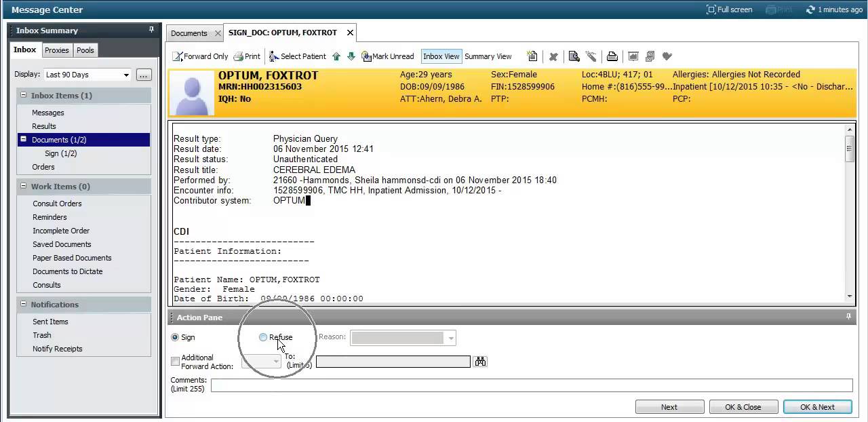Image resolution: width=868 pixels, height=422 pixels.
Task: Enable the Additional Forward Action checkbox
Action: [176, 362]
